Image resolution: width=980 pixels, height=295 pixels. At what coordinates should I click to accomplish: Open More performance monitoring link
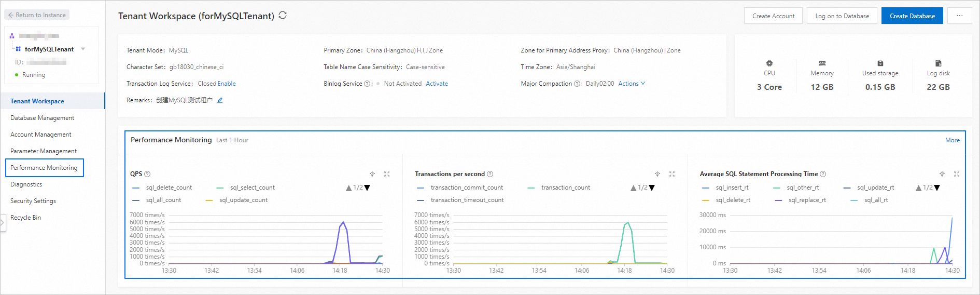pos(952,140)
